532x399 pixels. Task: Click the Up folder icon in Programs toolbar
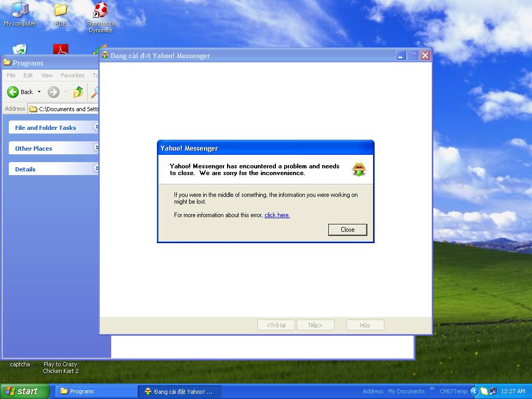point(78,92)
